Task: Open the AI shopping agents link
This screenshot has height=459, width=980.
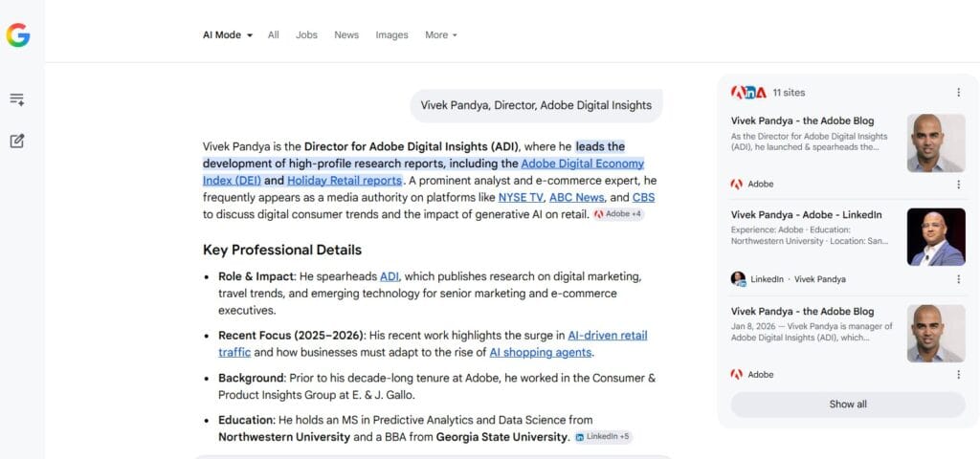Action: point(540,352)
